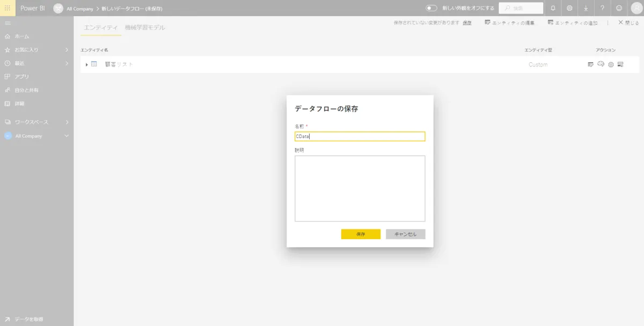644x326 pixels.
Task: Open the help question mark icon
Action: click(x=602, y=8)
